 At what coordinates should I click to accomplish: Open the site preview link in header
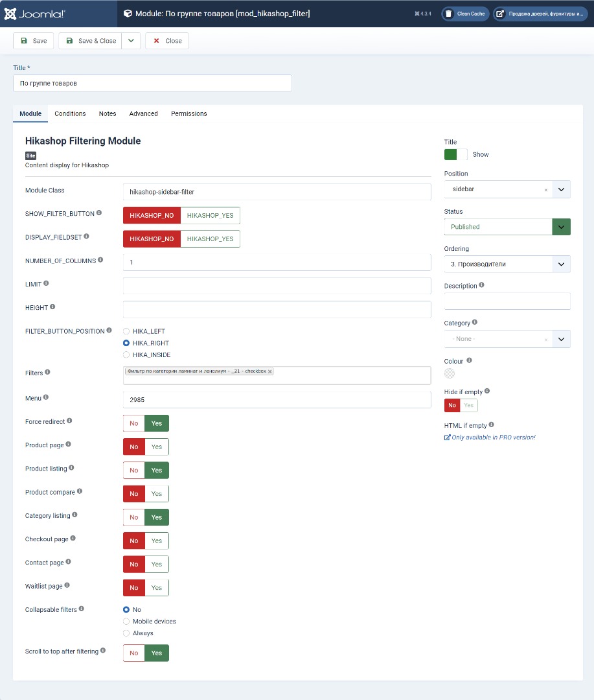click(x=540, y=14)
